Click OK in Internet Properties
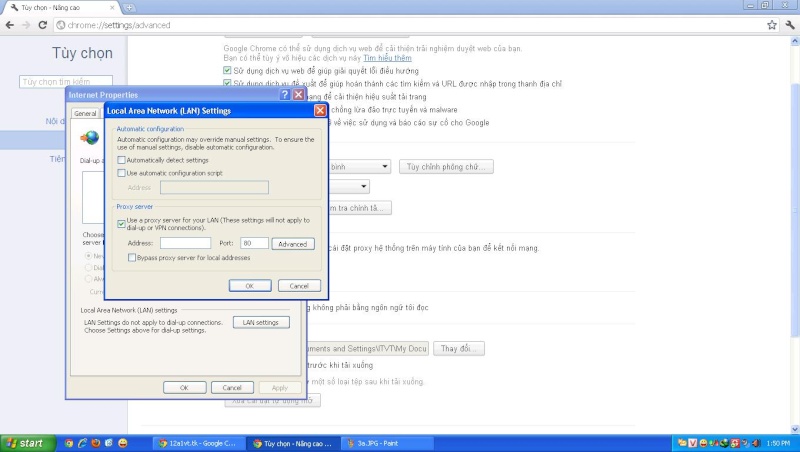The height and width of the screenshot is (452, 800). (x=185, y=388)
